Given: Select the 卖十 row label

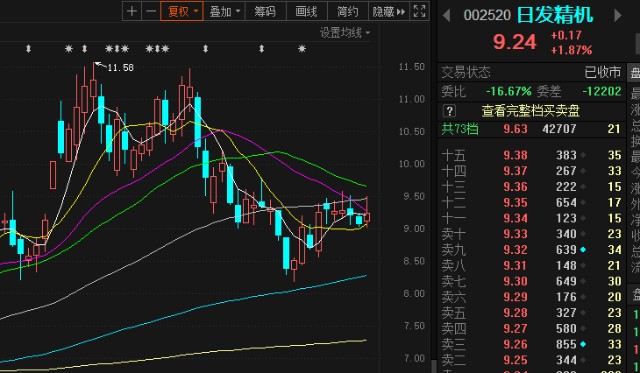Looking at the screenshot, I should 453,234.
